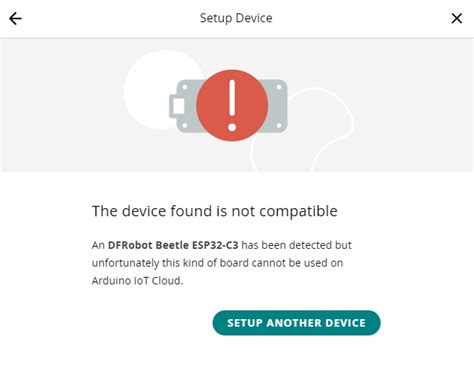
Task: Click the bold DFRobot Beetle ESP32-C3 name
Action: coord(173,245)
